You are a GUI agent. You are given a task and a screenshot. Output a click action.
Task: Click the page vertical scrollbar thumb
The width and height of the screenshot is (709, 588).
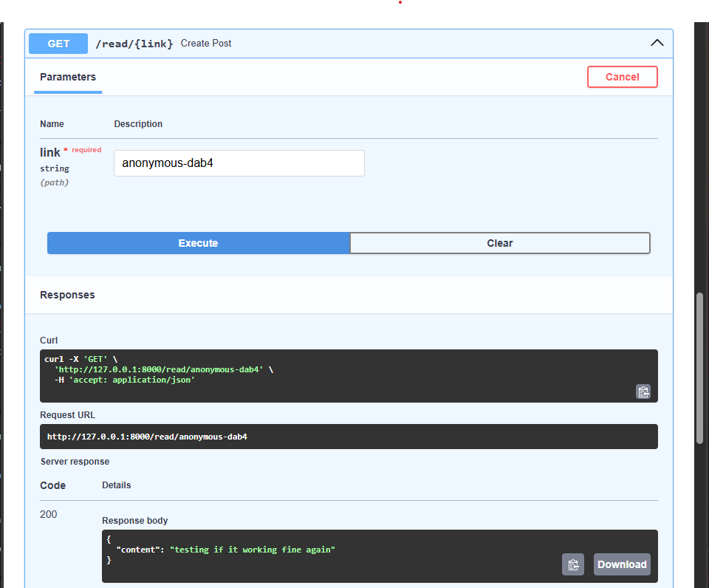(x=699, y=368)
